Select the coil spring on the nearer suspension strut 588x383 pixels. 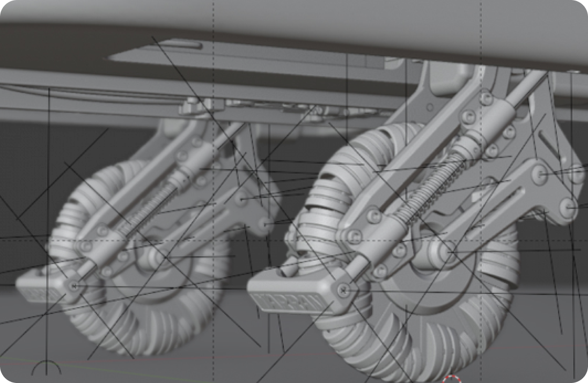[430, 186]
